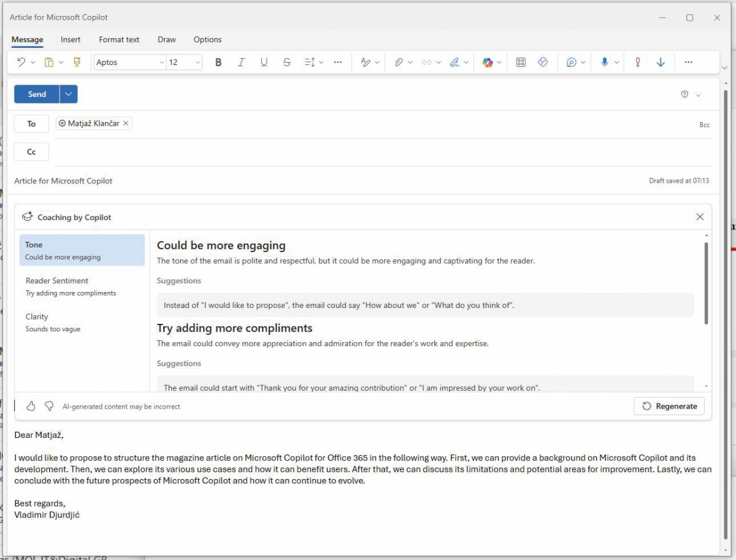Expand the Dictate dropdown arrow
Screen dimensions: 736x560
(616, 62)
